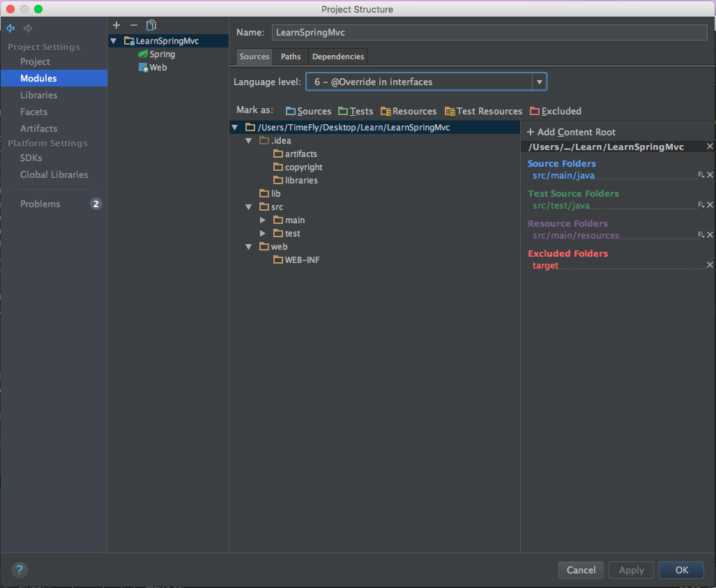Mark folder as Sources
The height and width of the screenshot is (588, 716).
[308, 111]
